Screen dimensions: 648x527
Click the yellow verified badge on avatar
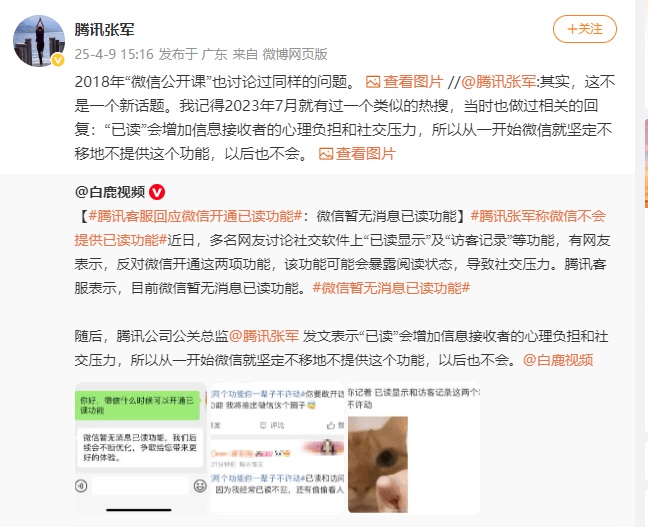[x=58, y=60]
